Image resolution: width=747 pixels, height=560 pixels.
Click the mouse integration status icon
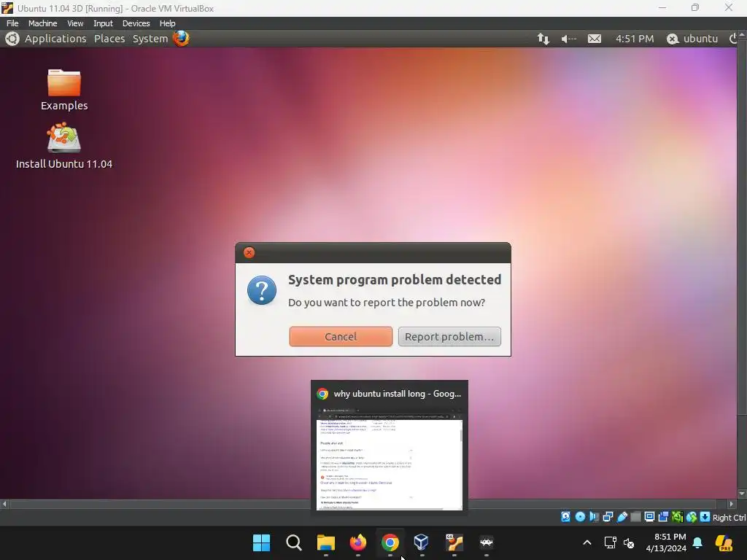pyautogui.click(x=692, y=517)
